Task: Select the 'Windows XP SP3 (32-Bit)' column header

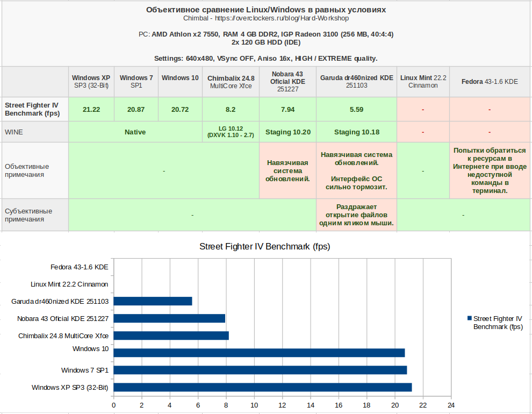Action: pos(91,82)
